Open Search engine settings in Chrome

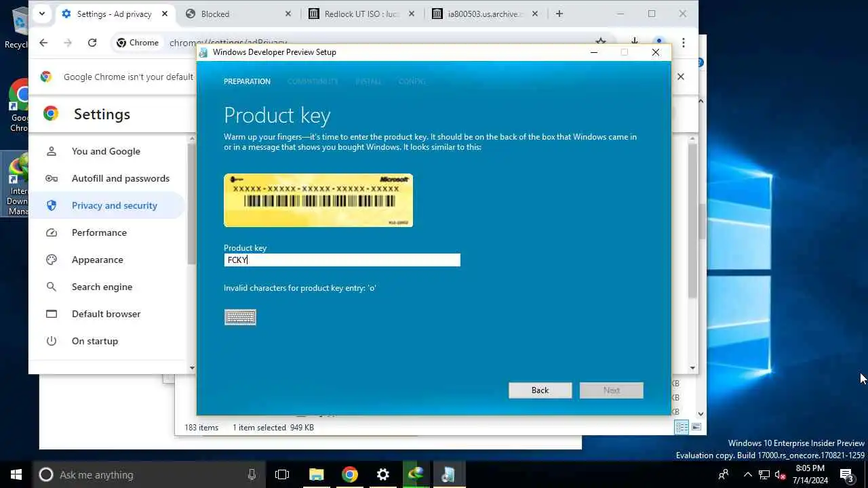tap(102, 287)
